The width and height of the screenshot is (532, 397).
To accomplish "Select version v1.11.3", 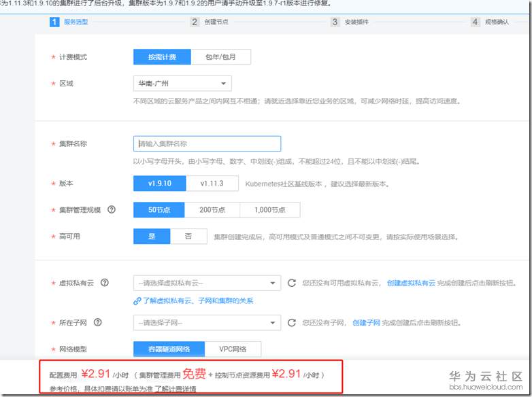I will pyautogui.click(x=212, y=184).
